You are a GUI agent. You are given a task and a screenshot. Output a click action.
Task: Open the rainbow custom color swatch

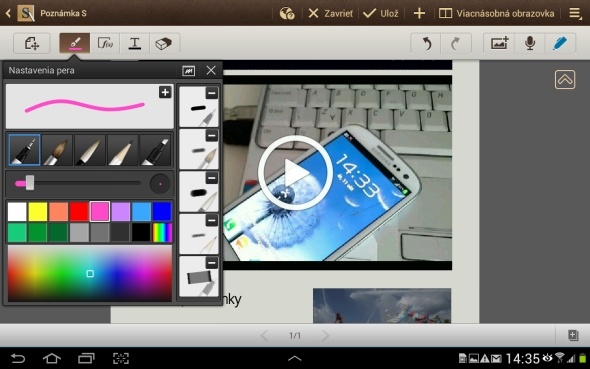pos(162,232)
